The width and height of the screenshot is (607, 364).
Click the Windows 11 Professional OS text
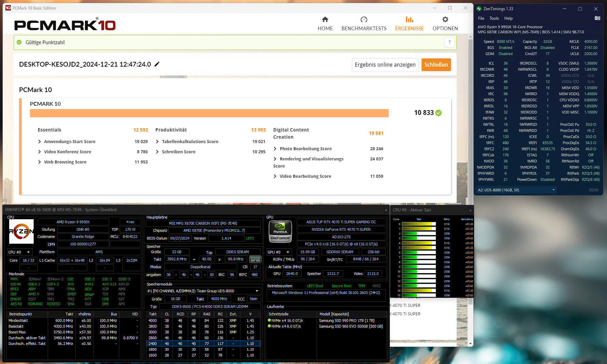coord(326,293)
